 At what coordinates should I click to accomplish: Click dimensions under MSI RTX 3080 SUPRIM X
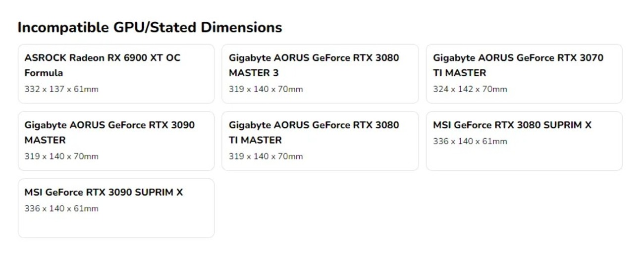470,142
